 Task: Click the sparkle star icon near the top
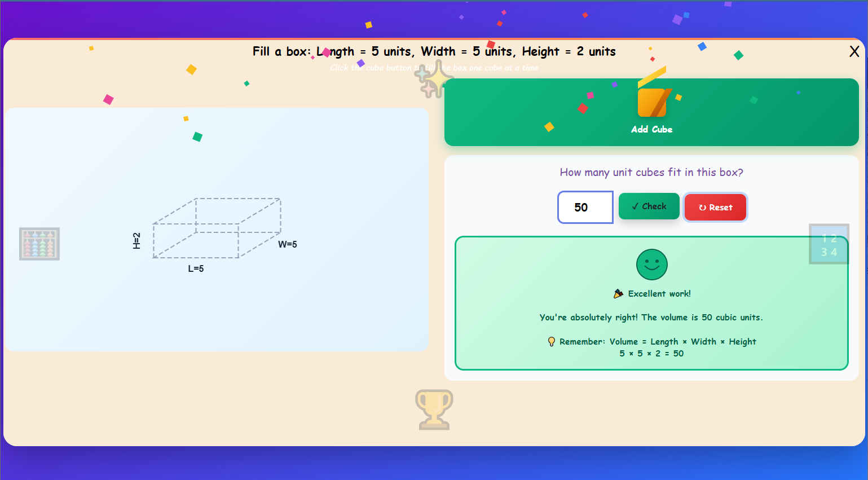point(434,79)
